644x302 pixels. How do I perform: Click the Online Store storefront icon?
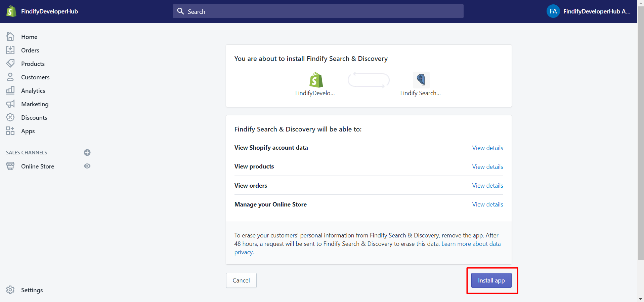tap(10, 166)
